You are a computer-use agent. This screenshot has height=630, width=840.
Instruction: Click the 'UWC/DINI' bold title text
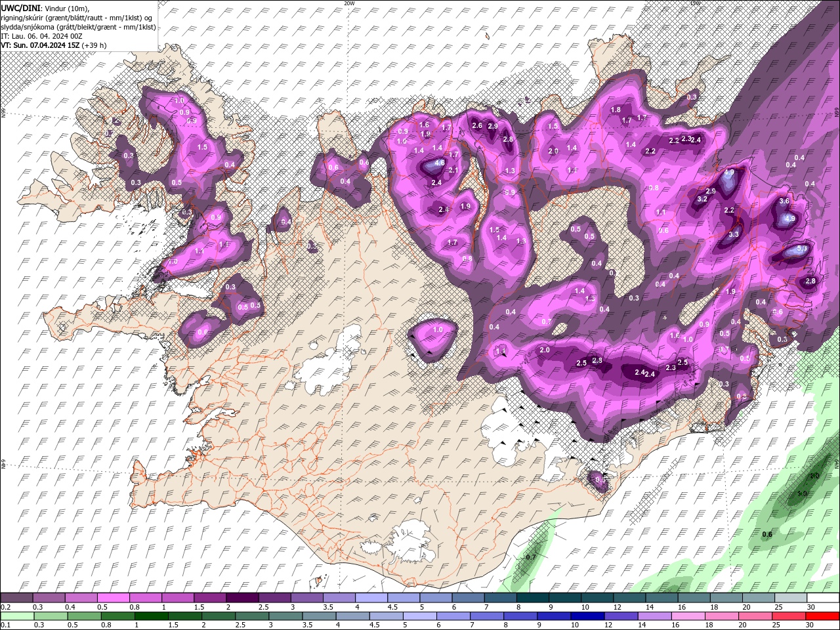pos(21,8)
